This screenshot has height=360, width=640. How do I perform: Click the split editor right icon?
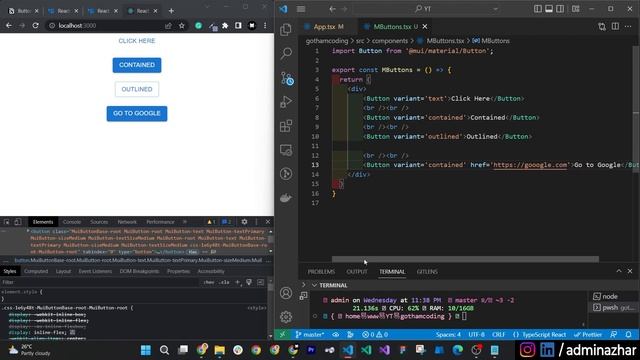tap(615, 27)
